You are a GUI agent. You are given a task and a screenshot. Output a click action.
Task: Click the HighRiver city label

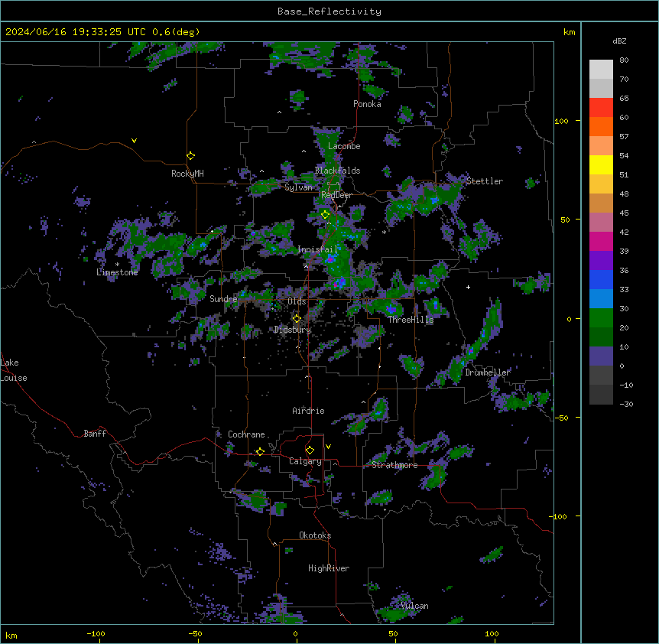[329, 568]
